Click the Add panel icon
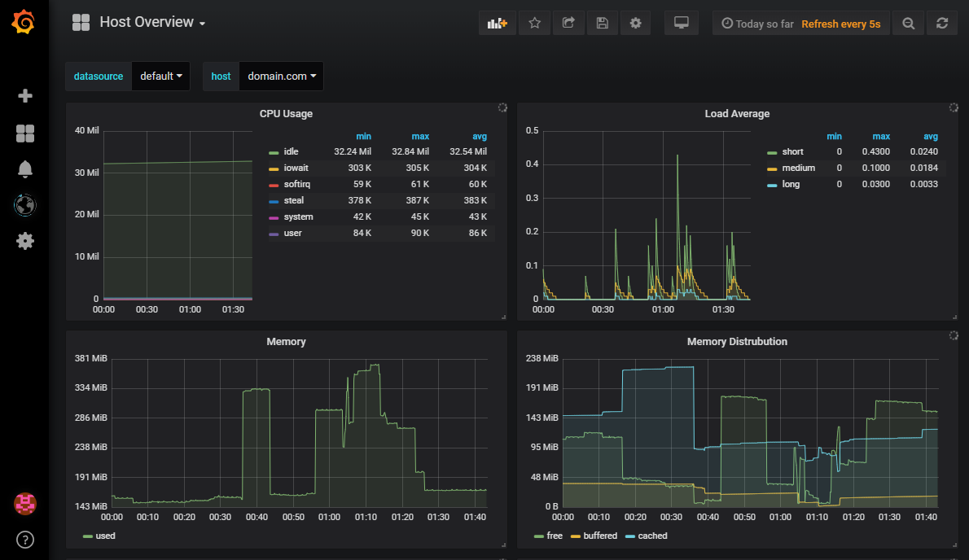Image resolution: width=969 pixels, height=560 pixels. coord(497,24)
